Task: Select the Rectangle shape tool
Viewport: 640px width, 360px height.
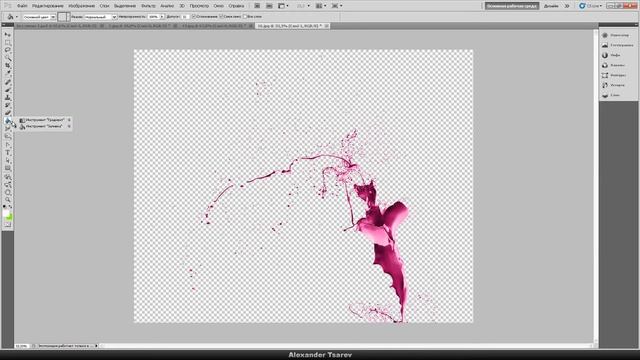Action: [x=7, y=169]
